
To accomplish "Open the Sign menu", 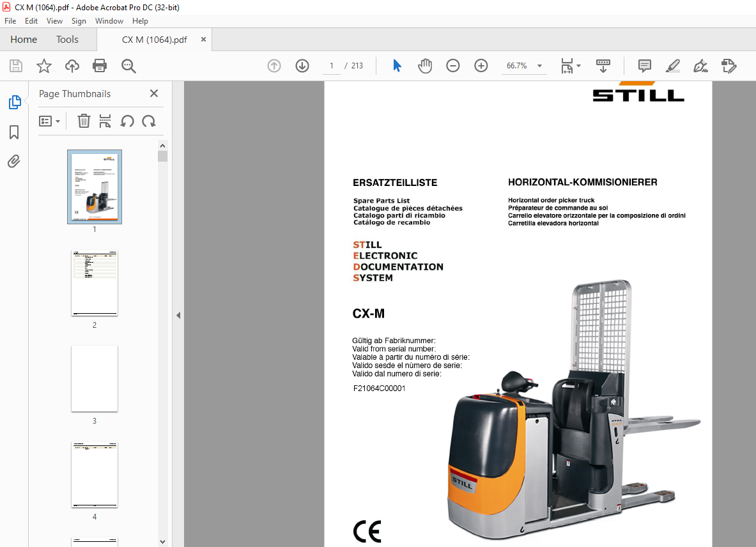I will [79, 20].
